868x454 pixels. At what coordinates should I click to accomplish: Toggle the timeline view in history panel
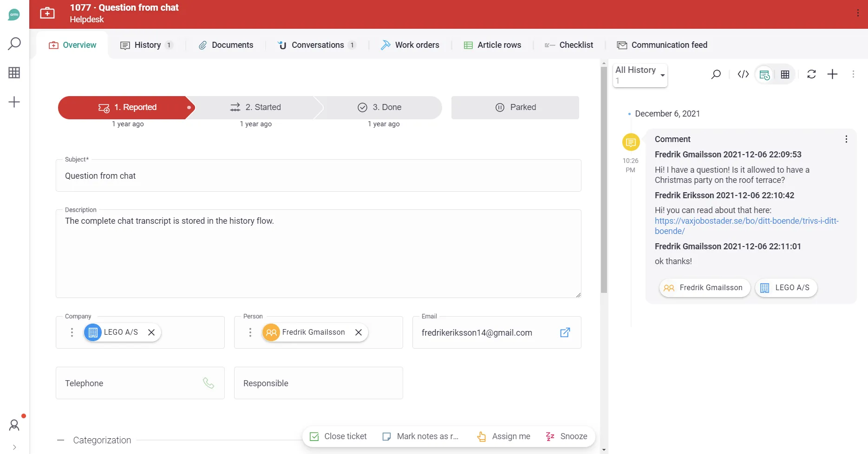coord(764,74)
